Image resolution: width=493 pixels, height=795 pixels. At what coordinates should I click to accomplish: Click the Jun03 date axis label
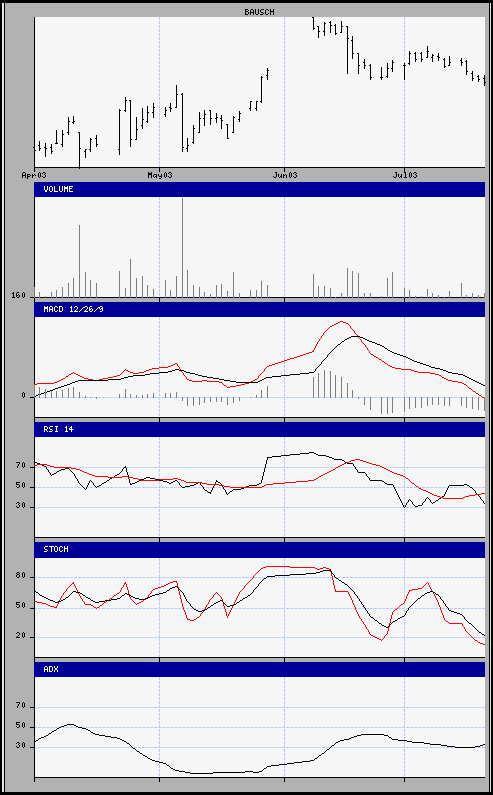click(284, 175)
